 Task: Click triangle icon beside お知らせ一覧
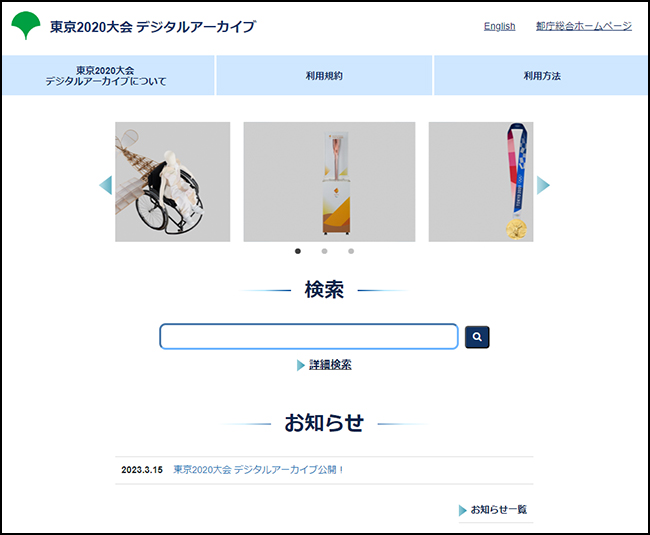pos(463,510)
